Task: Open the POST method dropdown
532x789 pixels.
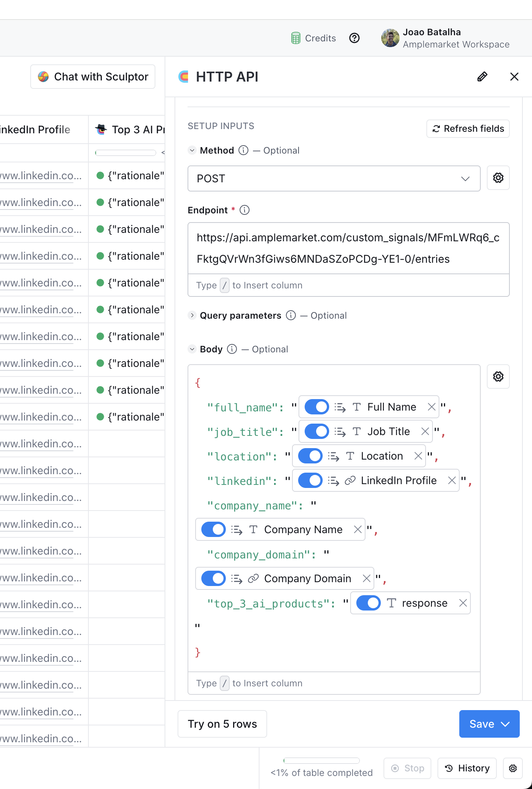Action: (x=334, y=178)
